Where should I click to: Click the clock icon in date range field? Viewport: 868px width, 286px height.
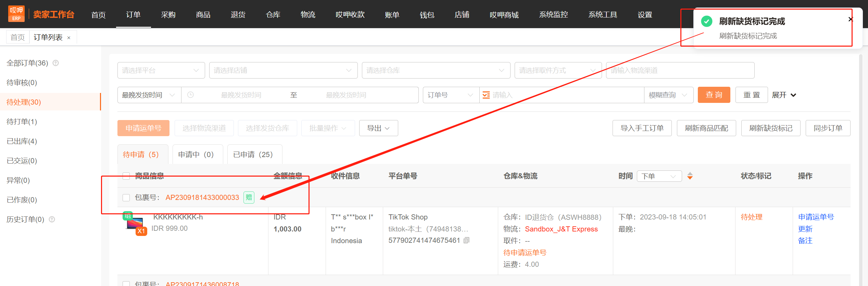pyautogui.click(x=190, y=95)
